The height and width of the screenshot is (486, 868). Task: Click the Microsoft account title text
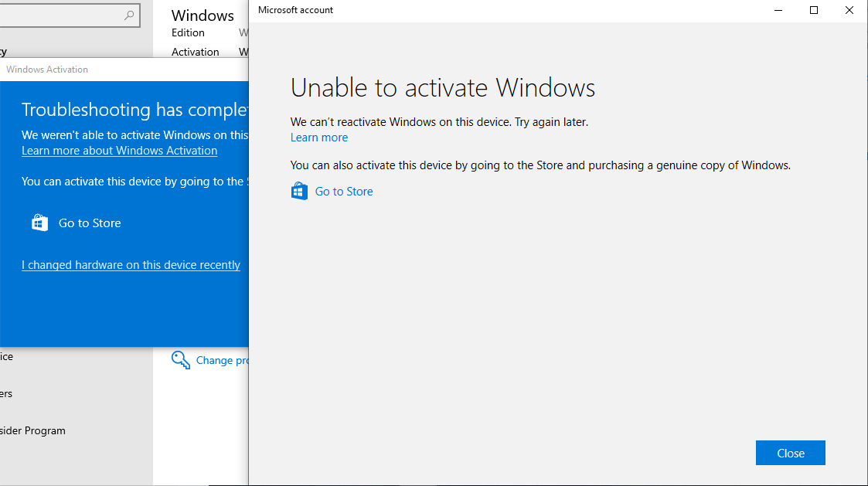pyautogui.click(x=295, y=10)
